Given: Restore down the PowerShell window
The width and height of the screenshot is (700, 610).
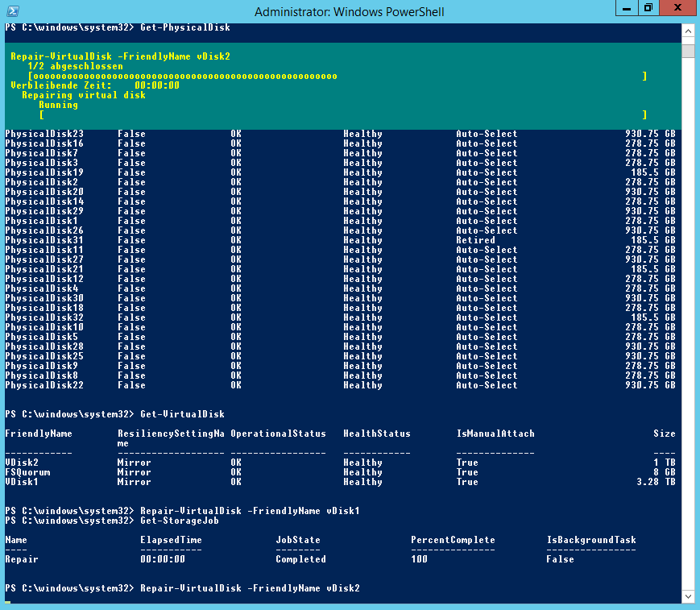Looking at the screenshot, I should [648, 8].
